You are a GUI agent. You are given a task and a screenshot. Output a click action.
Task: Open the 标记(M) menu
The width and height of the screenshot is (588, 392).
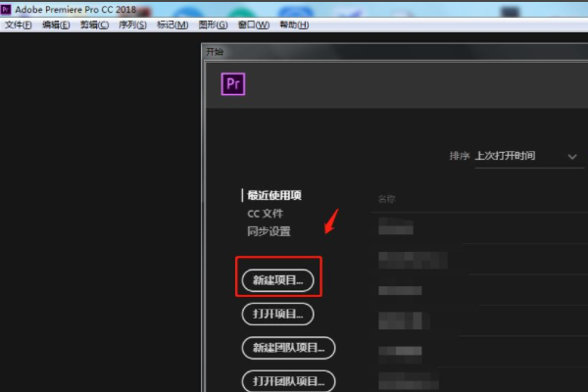click(172, 25)
